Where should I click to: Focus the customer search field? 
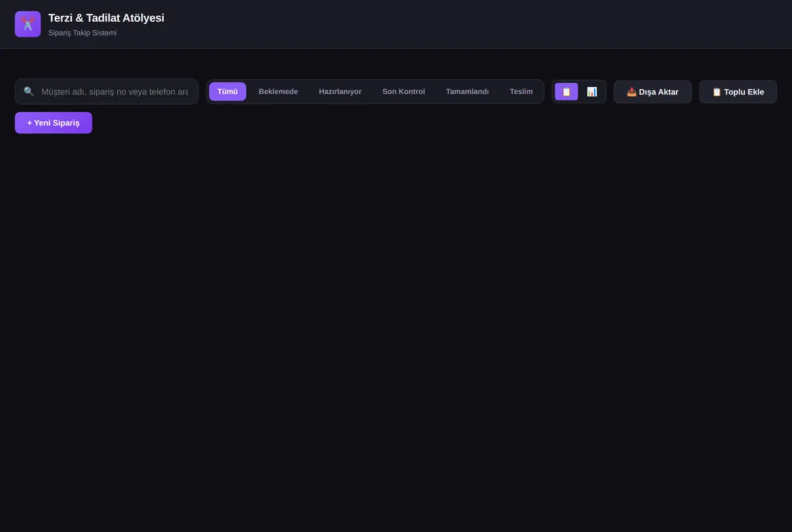(x=107, y=92)
